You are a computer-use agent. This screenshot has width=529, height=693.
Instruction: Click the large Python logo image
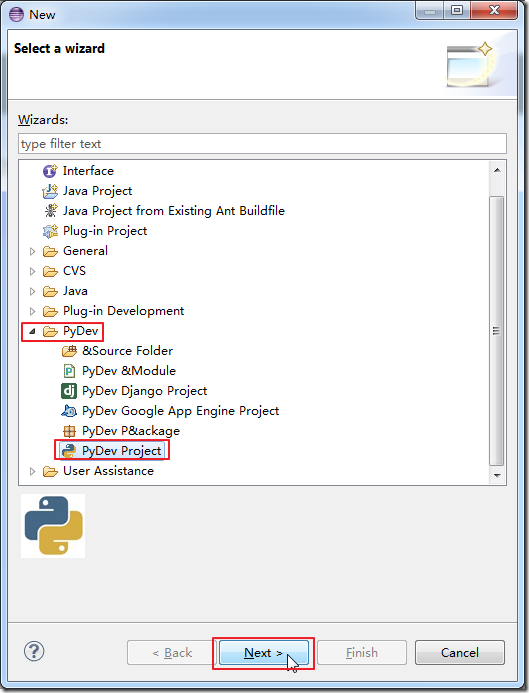tap(53, 526)
